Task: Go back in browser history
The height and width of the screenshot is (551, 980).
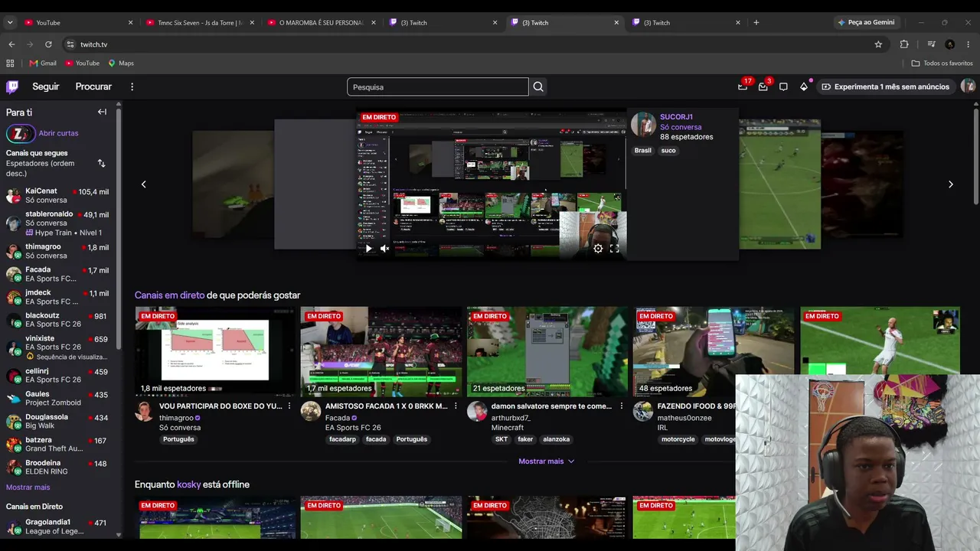Action: (x=11, y=44)
